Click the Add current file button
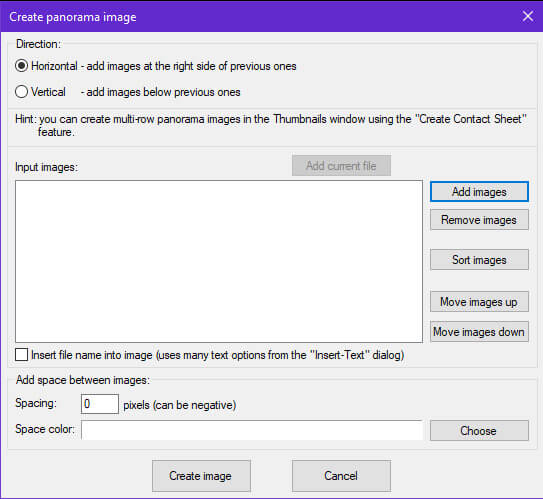 [x=341, y=166]
